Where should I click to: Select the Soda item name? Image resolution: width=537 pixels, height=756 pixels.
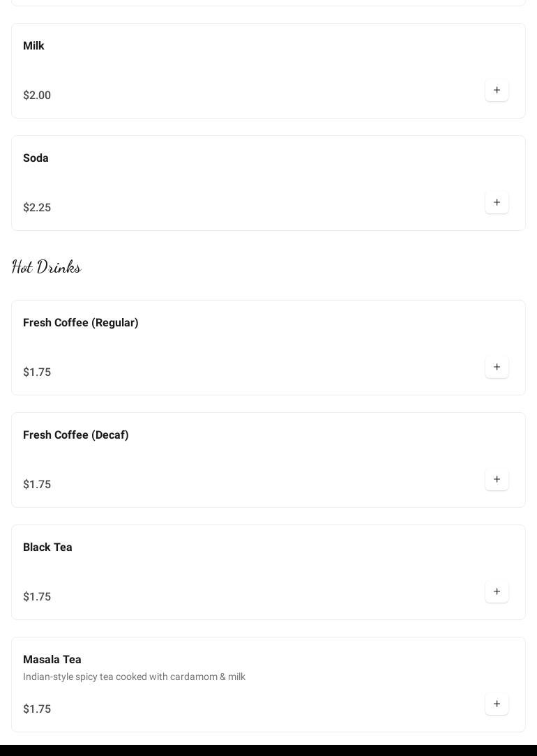pos(36,158)
